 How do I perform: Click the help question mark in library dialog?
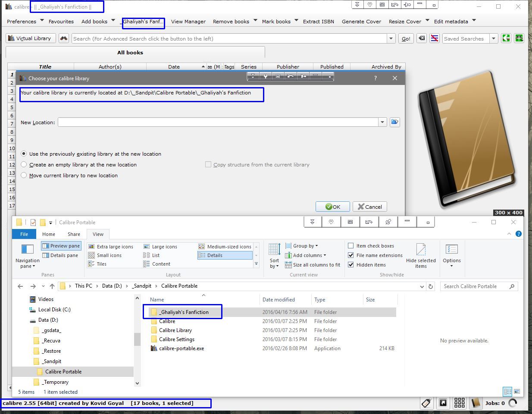pyautogui.click(x=376, y=78)
